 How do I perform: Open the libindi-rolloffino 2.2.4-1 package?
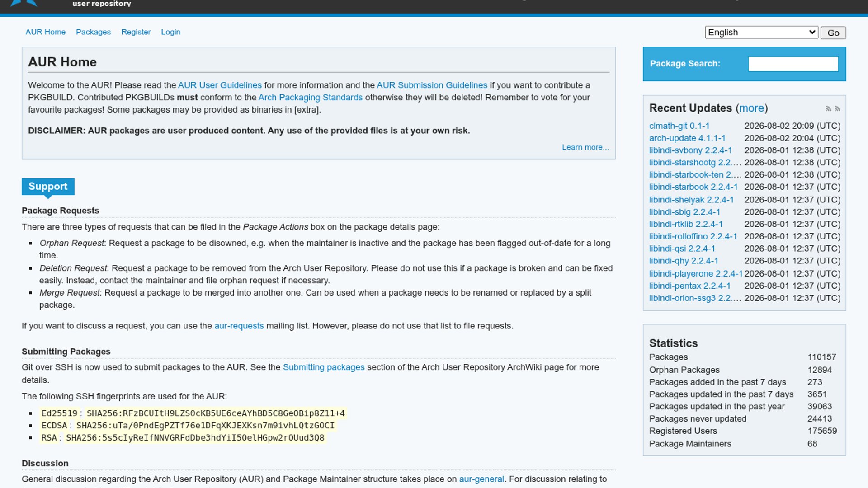[x=693, y=236]
